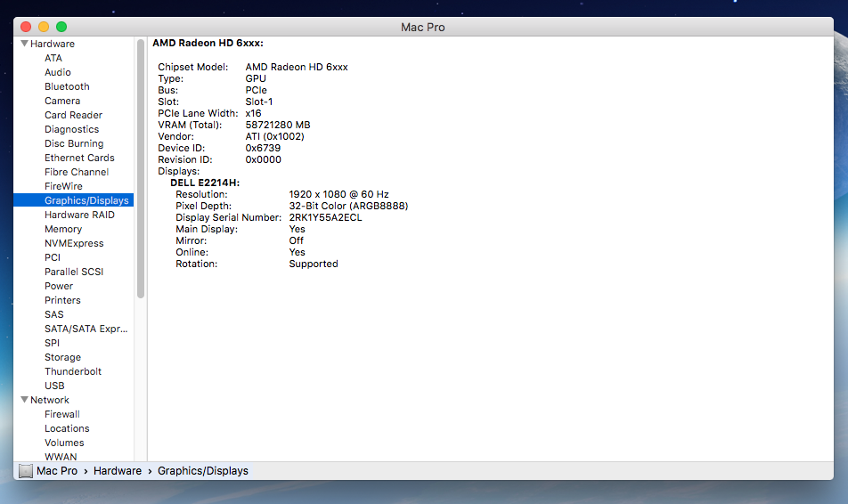Select Volumes under Network
The height and width of the screenshot is (504, 848).
click(64, 443)
